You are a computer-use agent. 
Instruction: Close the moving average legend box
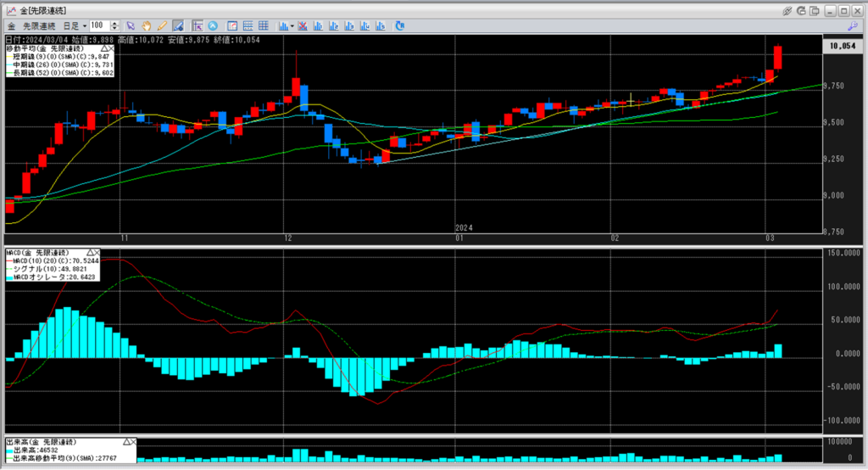tap(111, 48)
